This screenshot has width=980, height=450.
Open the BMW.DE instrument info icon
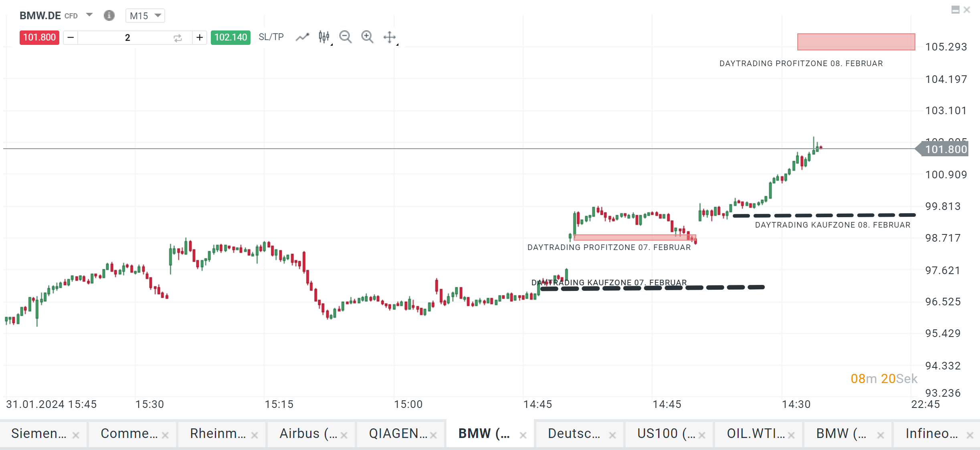109,16
